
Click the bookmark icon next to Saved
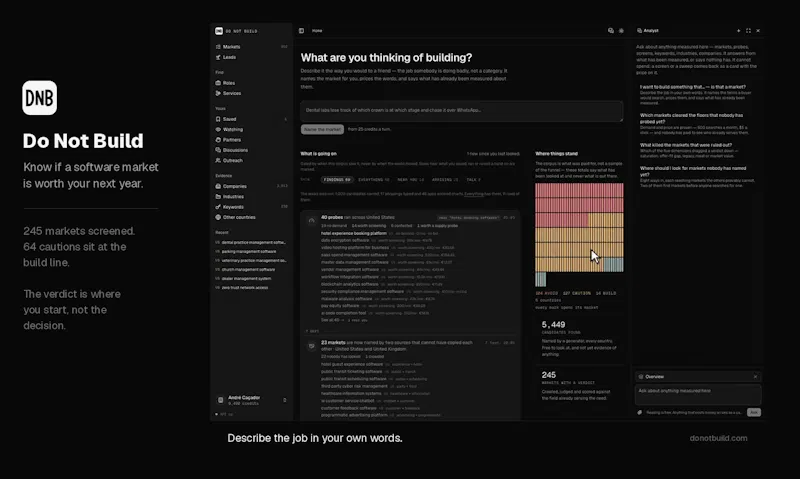tap(218, 119)
